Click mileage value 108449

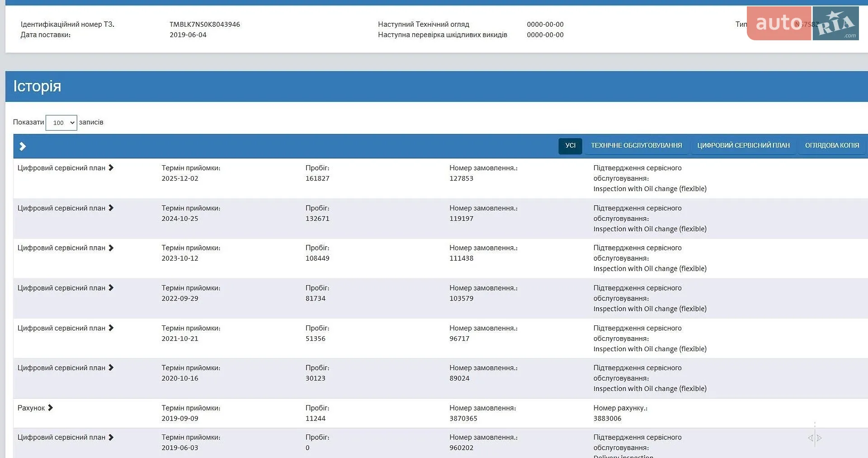point(317,258)
